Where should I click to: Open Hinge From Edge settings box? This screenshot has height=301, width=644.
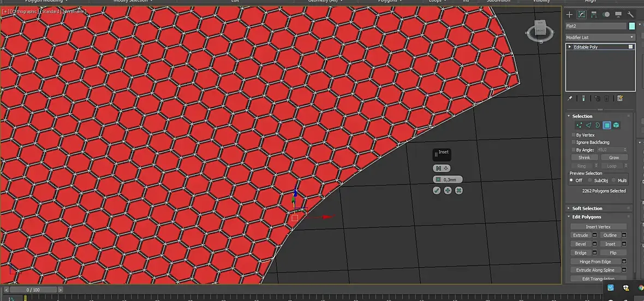624,262
